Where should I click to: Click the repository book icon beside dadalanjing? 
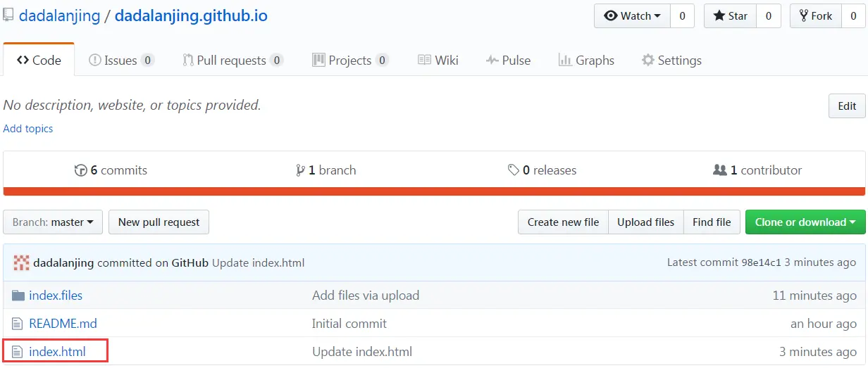point(8,15)
